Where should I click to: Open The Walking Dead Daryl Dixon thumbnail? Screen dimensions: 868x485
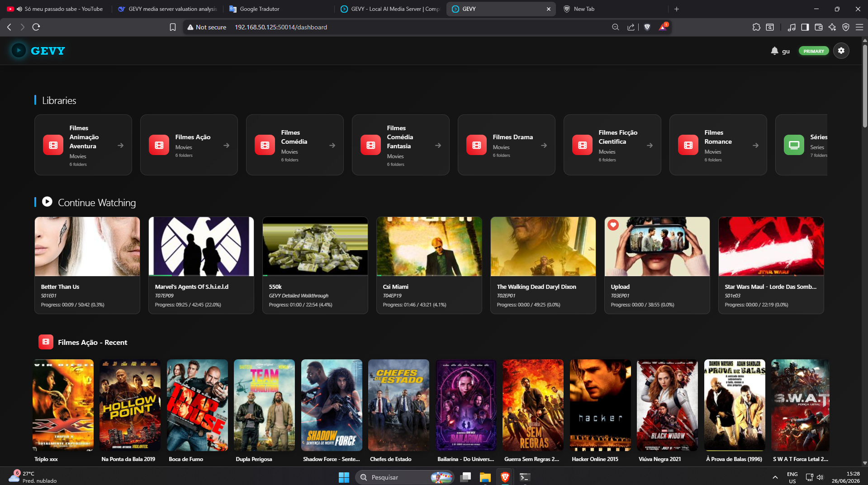click(543, 246)
